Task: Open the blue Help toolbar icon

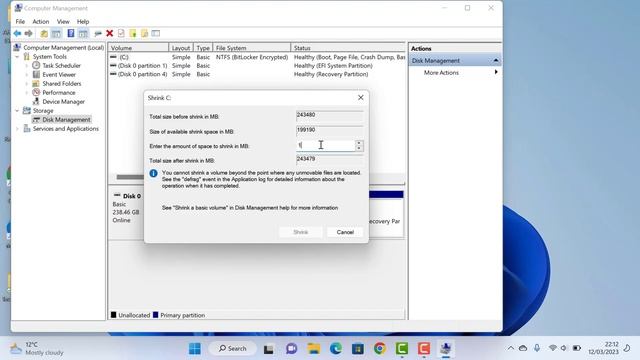Action: (71, 33)
